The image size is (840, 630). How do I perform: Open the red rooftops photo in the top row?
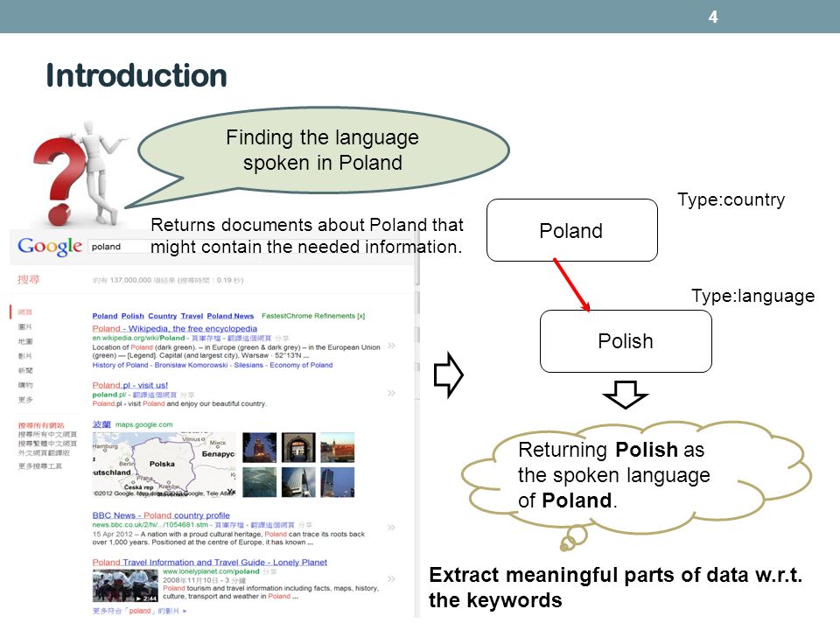338,447
